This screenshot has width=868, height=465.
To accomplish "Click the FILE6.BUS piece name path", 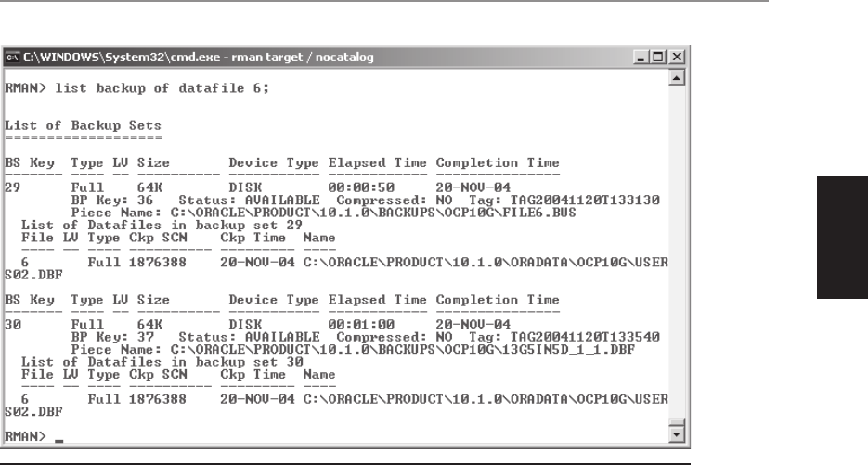I will [373, 213].
